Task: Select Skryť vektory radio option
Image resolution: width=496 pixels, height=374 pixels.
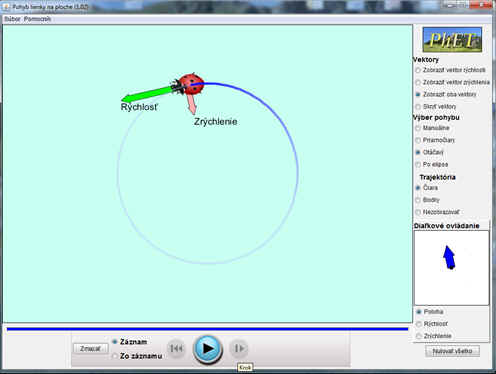Action: pos(418,107)
